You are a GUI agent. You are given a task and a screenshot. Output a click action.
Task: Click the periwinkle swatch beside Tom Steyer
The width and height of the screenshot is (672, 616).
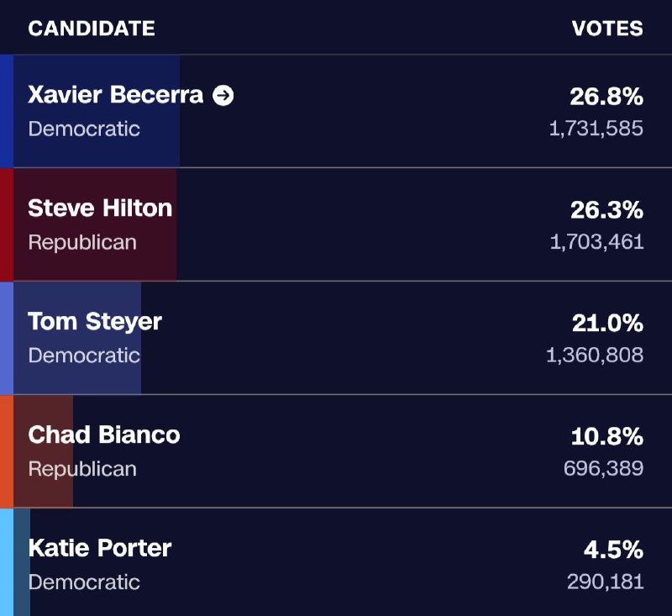pyautogui.click(x=7, y=338)
